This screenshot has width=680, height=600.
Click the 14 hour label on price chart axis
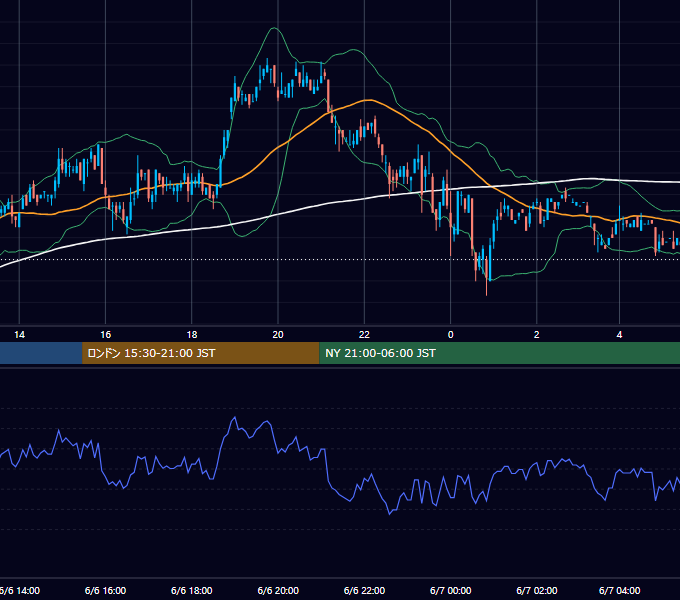[x=20, y=335]
